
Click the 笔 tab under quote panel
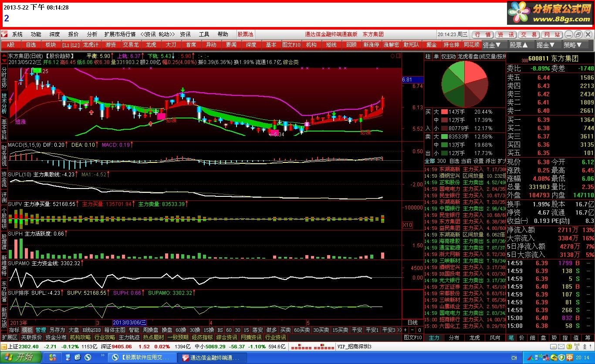(511, 337)
